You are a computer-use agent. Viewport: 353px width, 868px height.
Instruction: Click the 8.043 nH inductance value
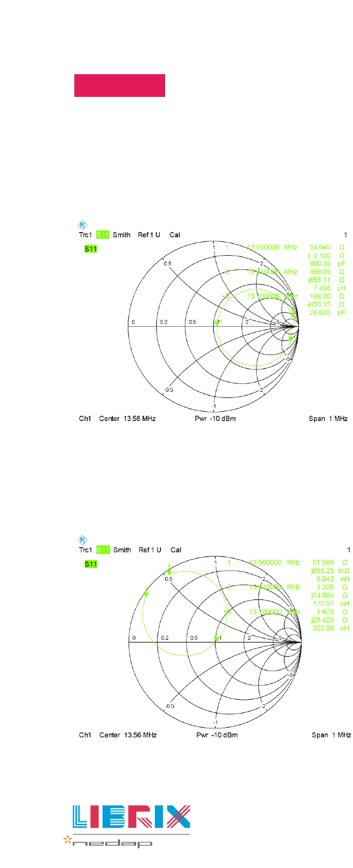point(333,579)
